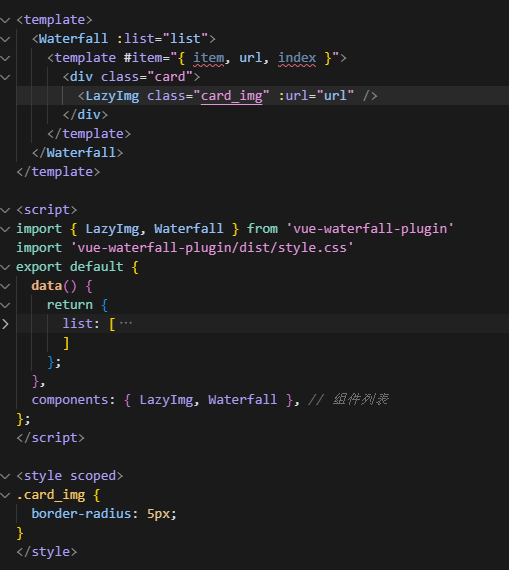Click the data() method name

point(47,286)
